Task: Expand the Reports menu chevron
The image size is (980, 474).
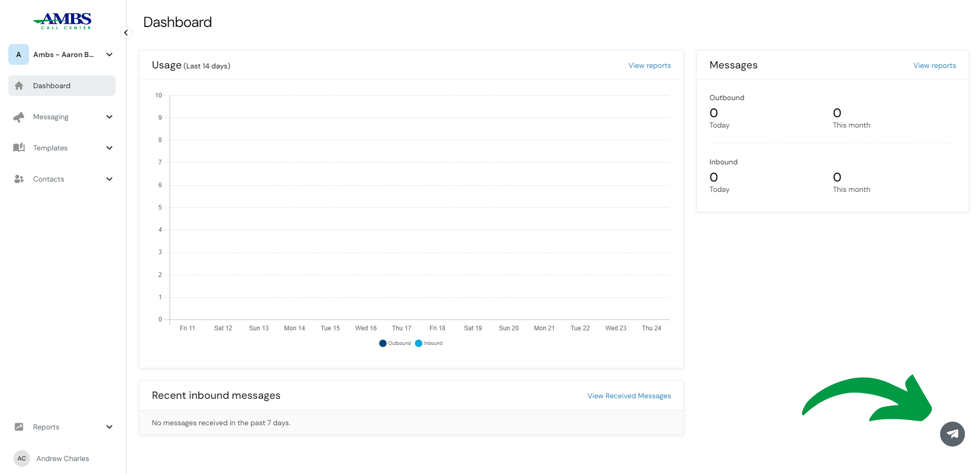Action: point(109,427)
